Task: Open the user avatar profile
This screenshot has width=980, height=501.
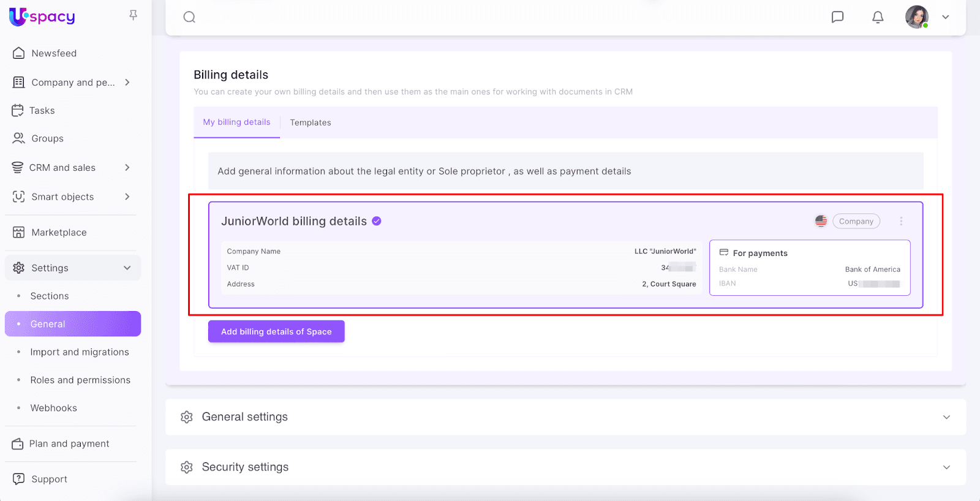Action: [916, 17]
